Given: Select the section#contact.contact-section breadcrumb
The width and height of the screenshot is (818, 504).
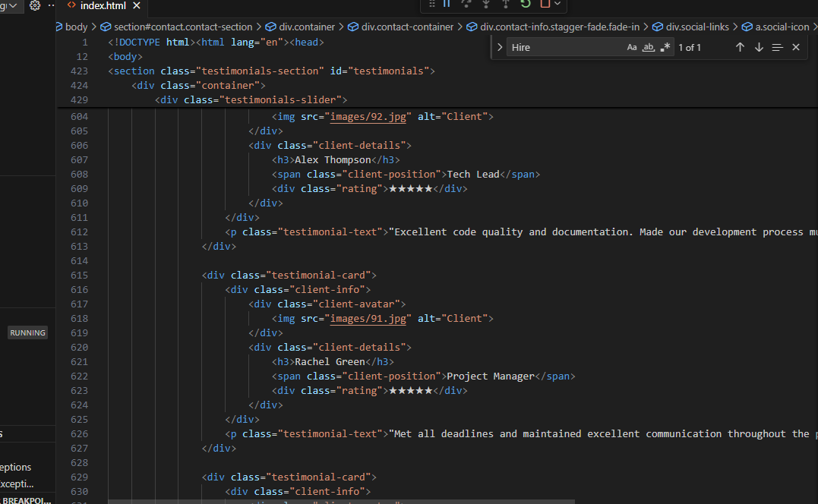Looking at the screenshot, I should pos(183,27).
